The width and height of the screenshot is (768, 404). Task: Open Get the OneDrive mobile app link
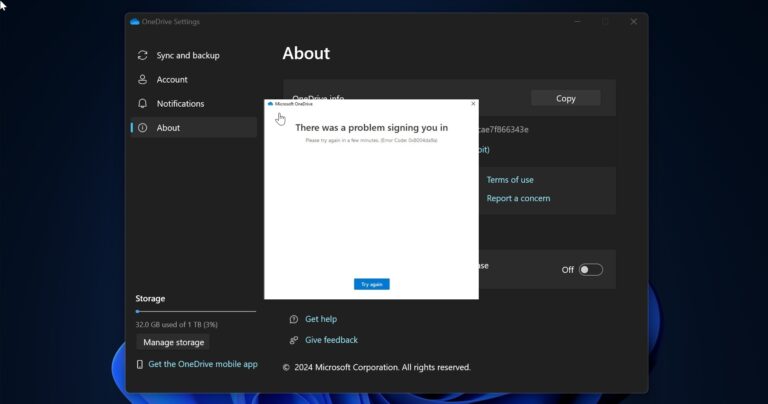tap(203, 364)
